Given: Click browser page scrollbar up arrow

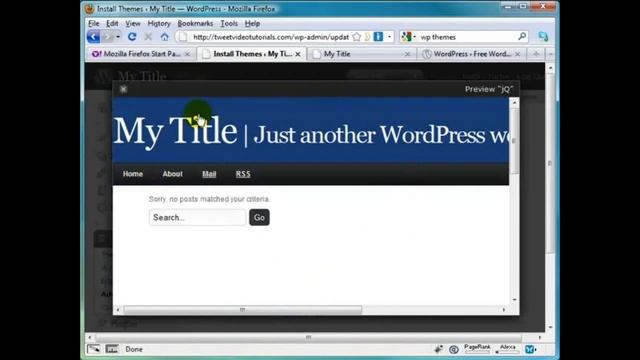Looking at the screenshot, I should [550, 68].
